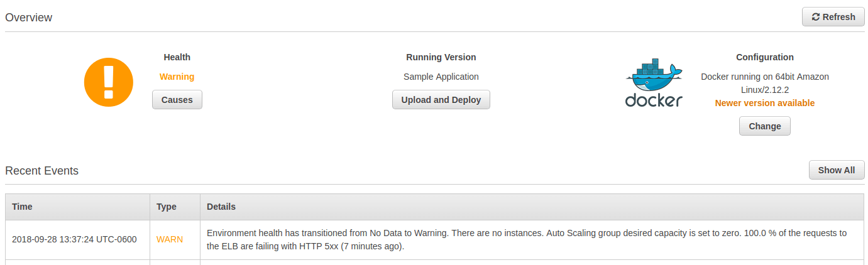
Task: Click the Docker running on 64bit Amazon text
Action: (764, 77)
